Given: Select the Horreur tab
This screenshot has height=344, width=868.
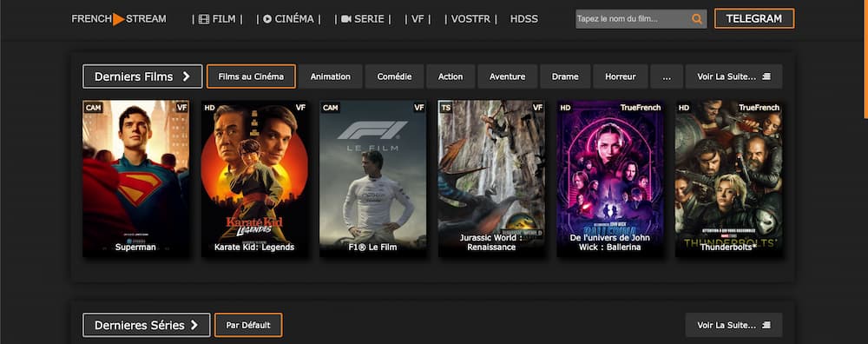Looking at the screenshot, I should (621, 76).
